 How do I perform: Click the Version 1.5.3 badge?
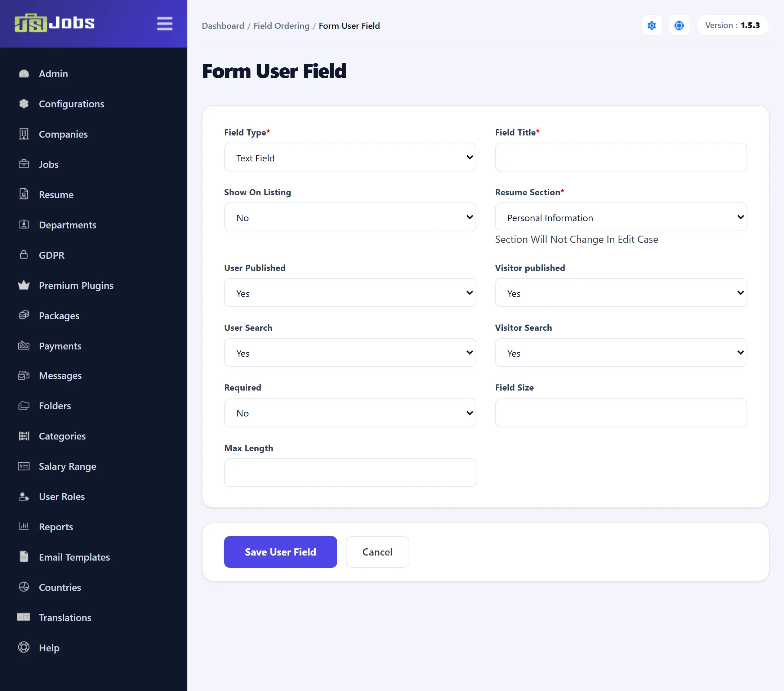pyautogui.click(x=732, y=26)
